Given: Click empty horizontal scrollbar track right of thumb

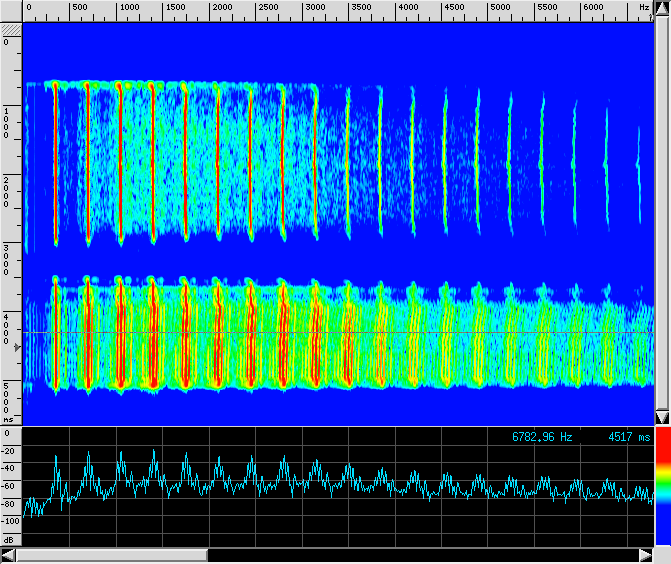Looking at the screenshot, I should pos(420,555).
